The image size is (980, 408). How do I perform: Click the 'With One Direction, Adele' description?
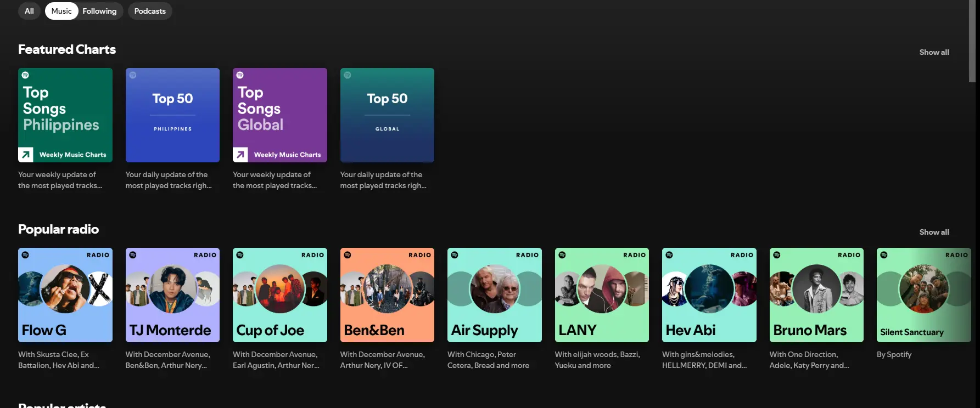coord(809,360)
